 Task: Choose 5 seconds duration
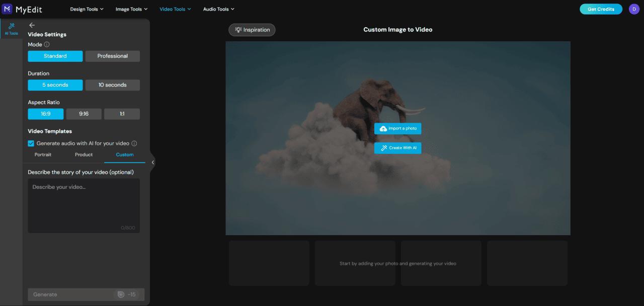pos(55,85)
